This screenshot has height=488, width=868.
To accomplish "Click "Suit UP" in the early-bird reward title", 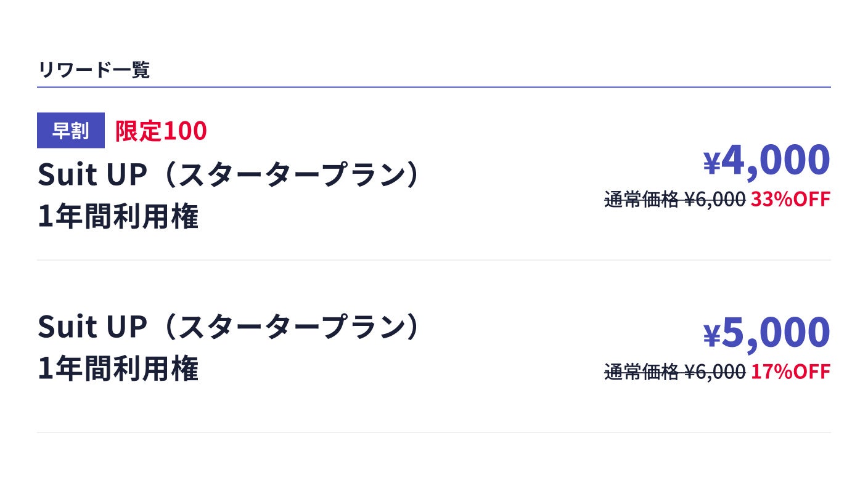I will coord(92,176).
